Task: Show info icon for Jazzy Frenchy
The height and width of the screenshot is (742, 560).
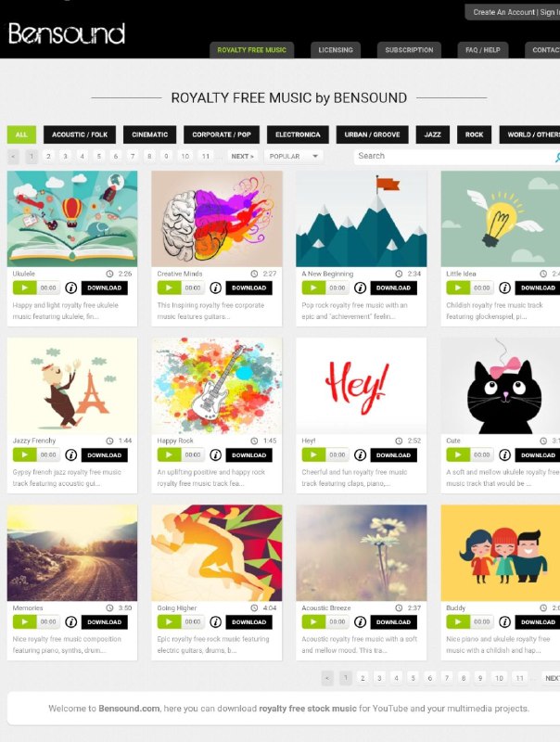Action: pos(71,454)
